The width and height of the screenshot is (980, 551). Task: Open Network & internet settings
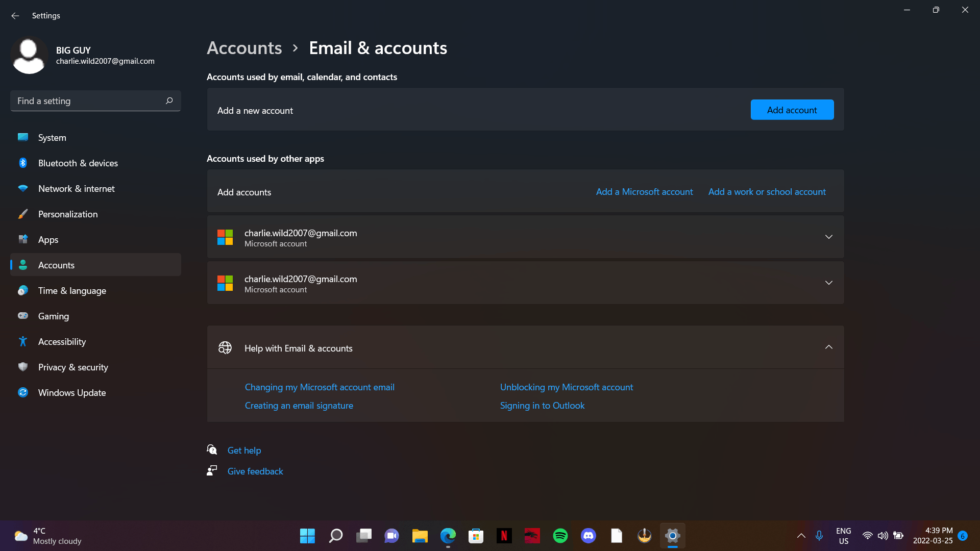[95, 188]
